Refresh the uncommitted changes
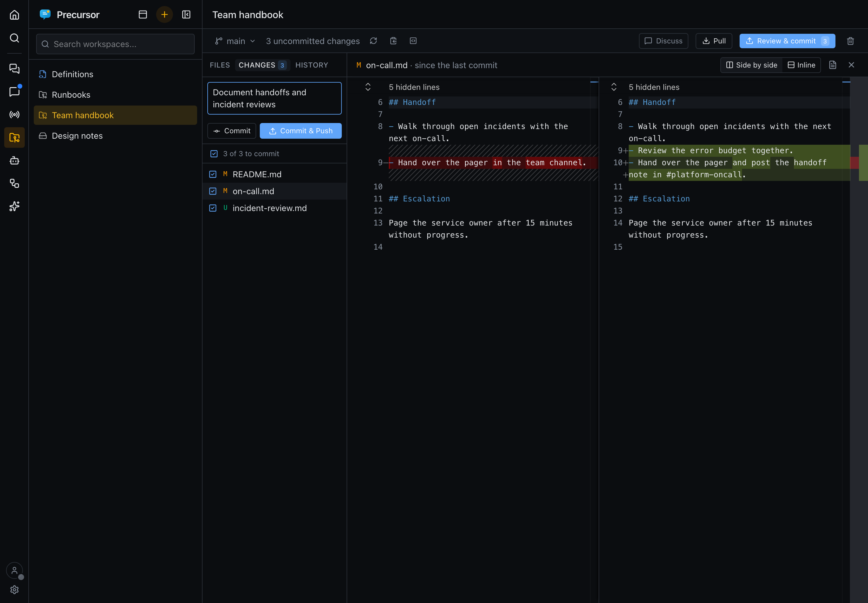 (x=373, y=41)
